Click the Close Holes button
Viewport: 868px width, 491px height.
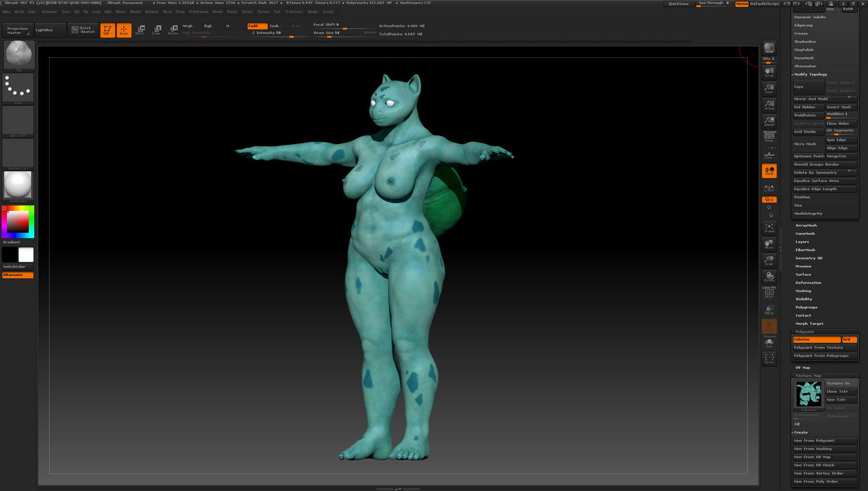[841, 123]
